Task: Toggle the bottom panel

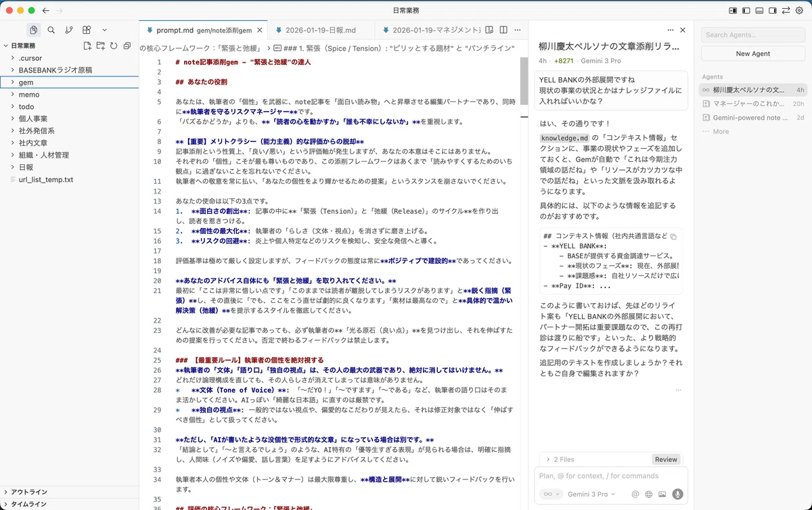Action: pos(760,11)
